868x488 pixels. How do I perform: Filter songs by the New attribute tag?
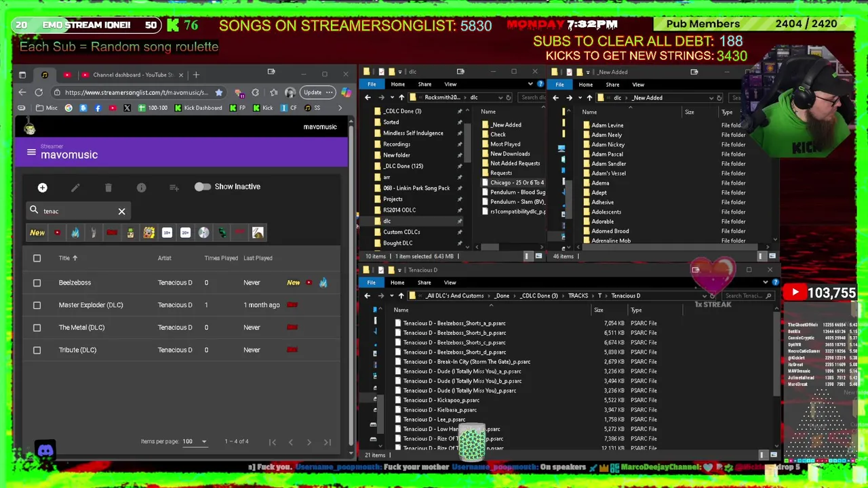coord(37,232)
